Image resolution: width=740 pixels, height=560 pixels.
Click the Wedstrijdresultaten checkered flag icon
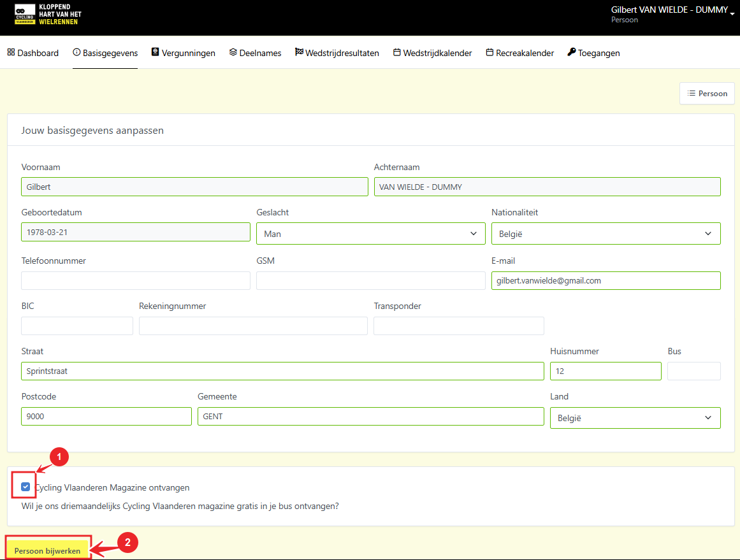[299, 52]
